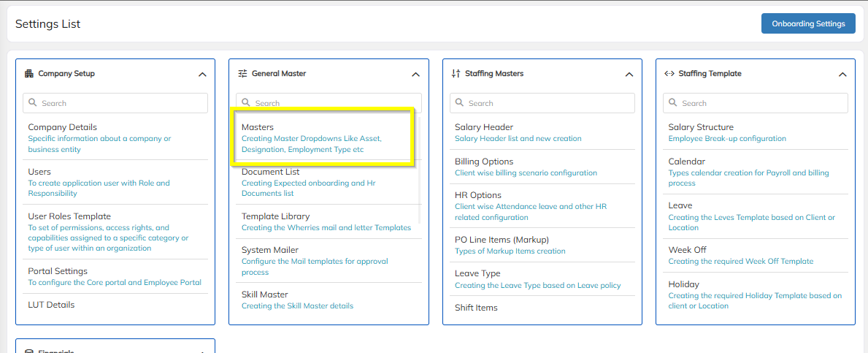The width and height of the screenshot is (868, 353).
Task: Search within Company Setup settings
Action: coord(115,103)
